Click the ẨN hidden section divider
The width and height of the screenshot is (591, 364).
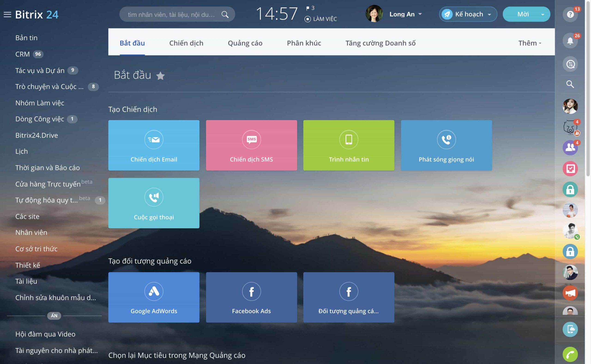click(x=54, y=316)
